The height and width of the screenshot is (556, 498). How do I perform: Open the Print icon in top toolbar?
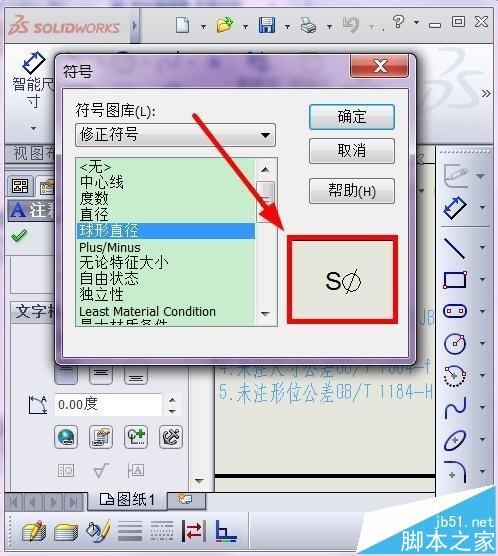click(308, 26)
